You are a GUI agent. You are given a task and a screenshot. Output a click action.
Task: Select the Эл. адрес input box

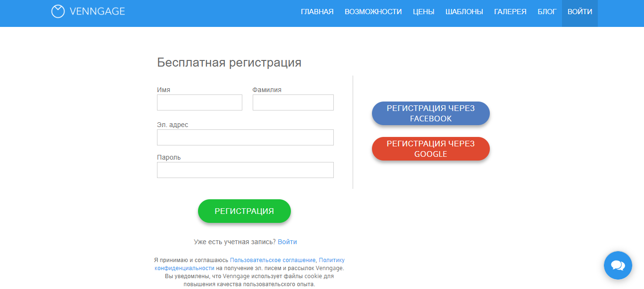coord(245,137)
